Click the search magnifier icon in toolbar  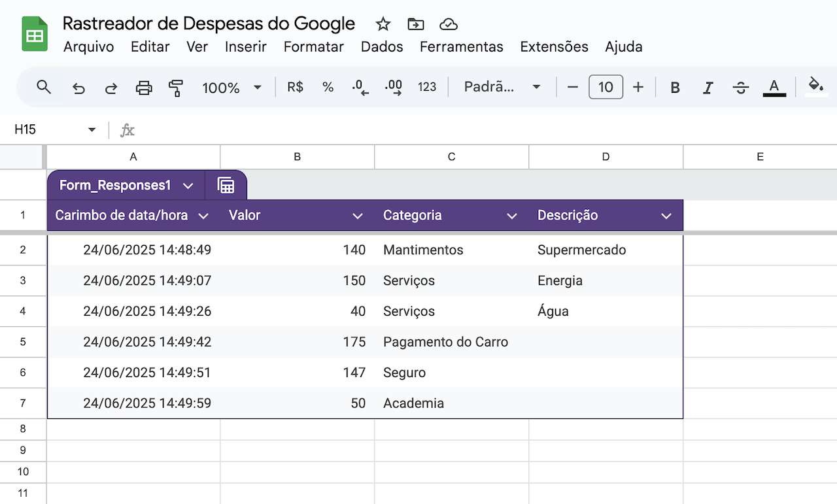[44, 87]
